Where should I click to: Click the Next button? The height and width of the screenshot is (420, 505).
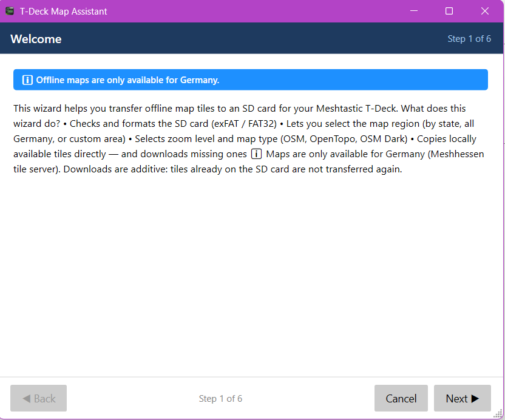[x=462, y=398]
